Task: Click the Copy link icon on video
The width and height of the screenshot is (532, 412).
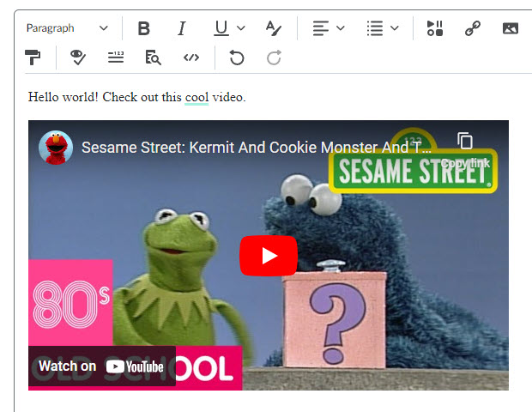Action: (465, 141)
